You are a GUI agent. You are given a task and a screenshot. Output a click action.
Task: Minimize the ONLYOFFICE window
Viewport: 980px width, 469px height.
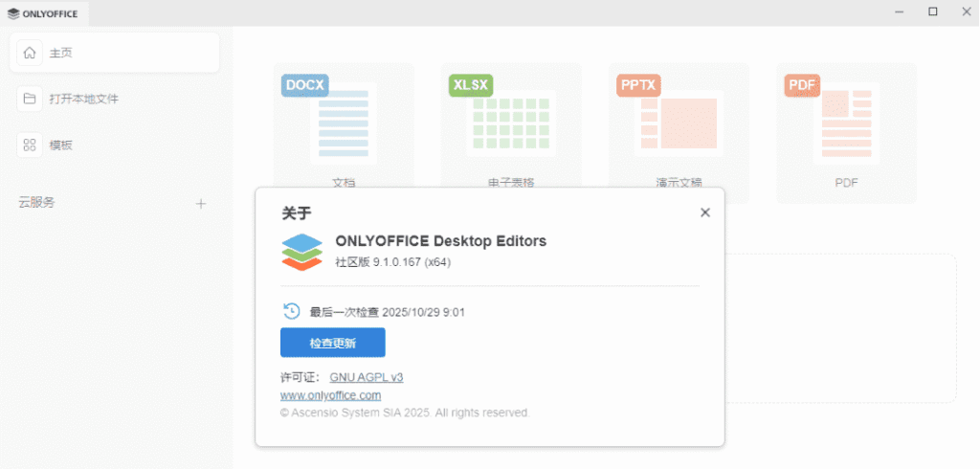pyautogui.click(x=900, y=11)
